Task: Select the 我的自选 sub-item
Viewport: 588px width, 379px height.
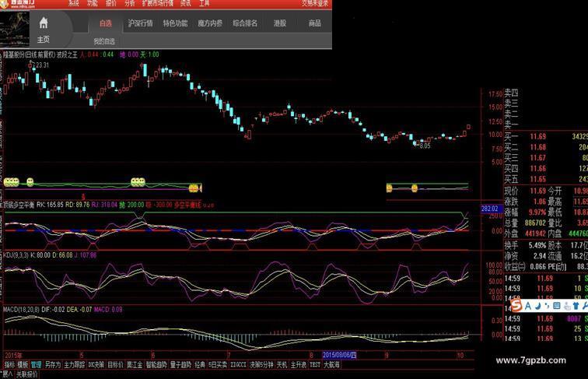Action: click(104, 41)
